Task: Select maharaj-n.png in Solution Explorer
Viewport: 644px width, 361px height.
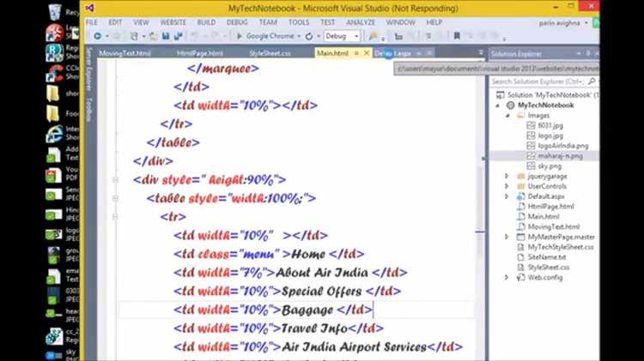Action: click(x=560, y=156)
